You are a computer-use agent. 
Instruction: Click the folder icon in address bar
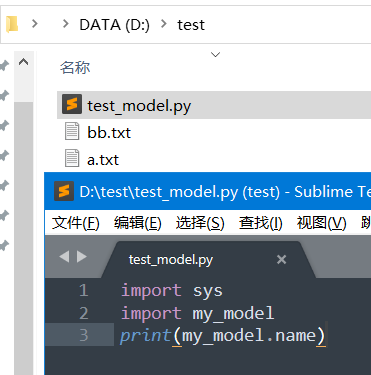(12, 24)
